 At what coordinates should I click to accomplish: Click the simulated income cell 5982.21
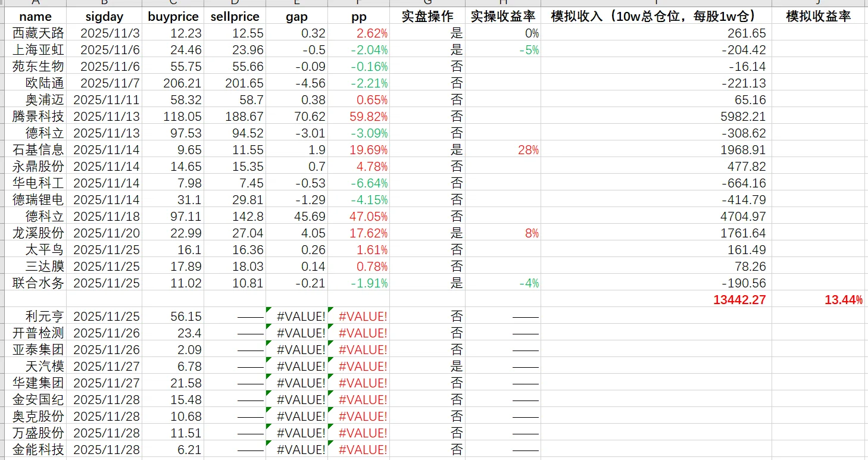point(655,116)
